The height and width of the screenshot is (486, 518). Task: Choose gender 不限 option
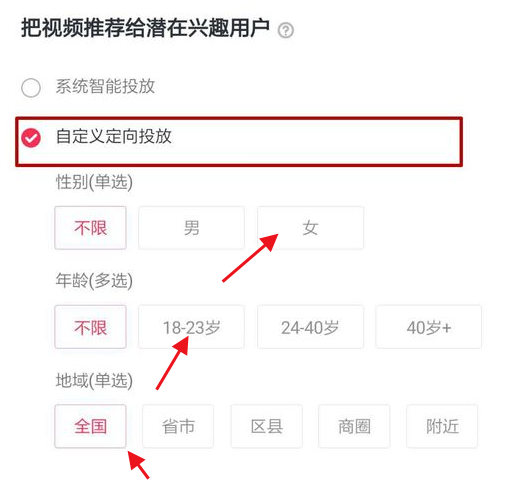pyautogui.click(x=90, y=228)
